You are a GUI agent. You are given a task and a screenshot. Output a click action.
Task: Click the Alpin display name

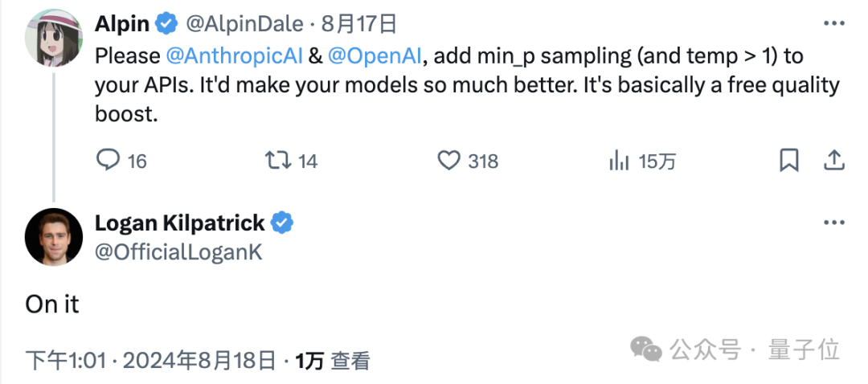click(x=122, y=24)
